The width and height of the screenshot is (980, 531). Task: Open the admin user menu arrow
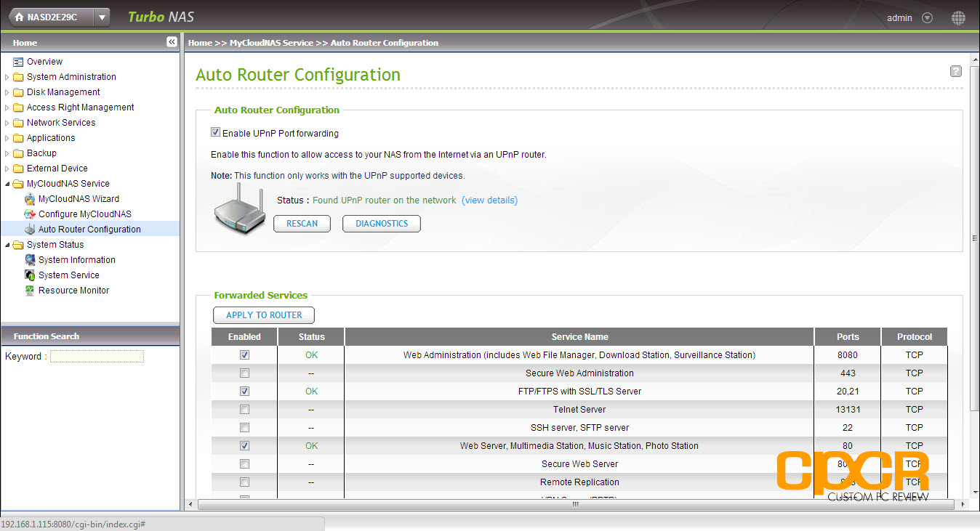[x=927, y=17]
